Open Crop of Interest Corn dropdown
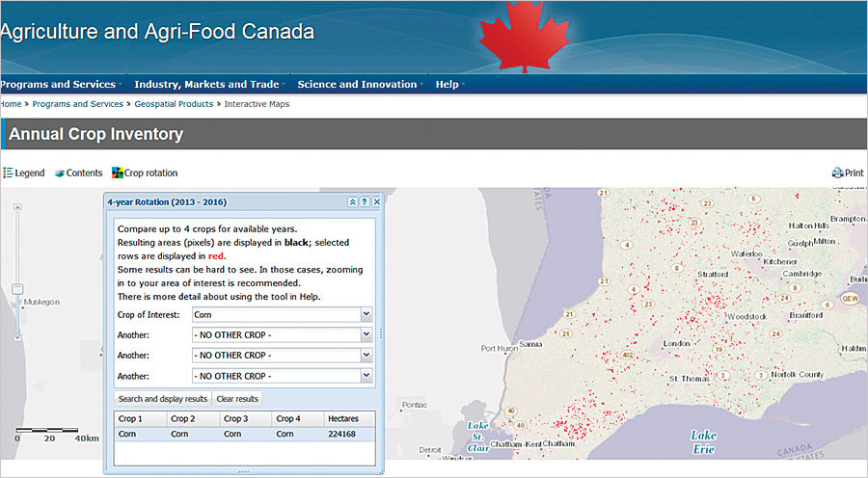Viewport: 868px width, 478px height. 366,314
